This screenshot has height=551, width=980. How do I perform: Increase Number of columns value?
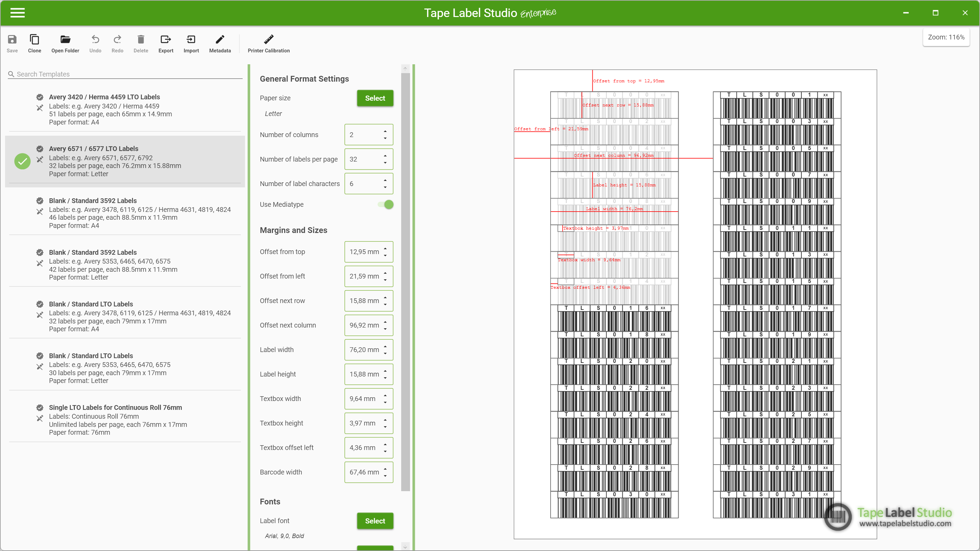tap(385, 131)
